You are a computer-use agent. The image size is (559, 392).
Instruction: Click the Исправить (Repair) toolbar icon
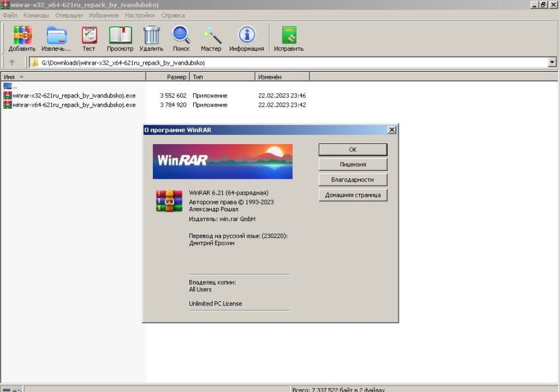289,35
